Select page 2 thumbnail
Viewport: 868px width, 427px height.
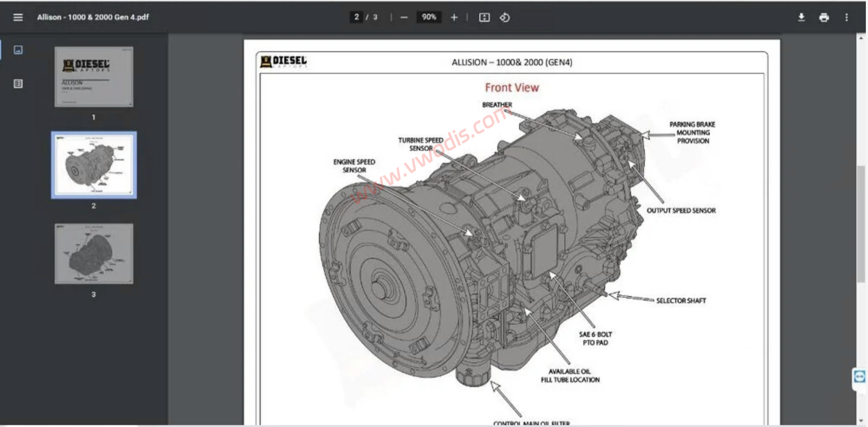[x=94, y=165]
